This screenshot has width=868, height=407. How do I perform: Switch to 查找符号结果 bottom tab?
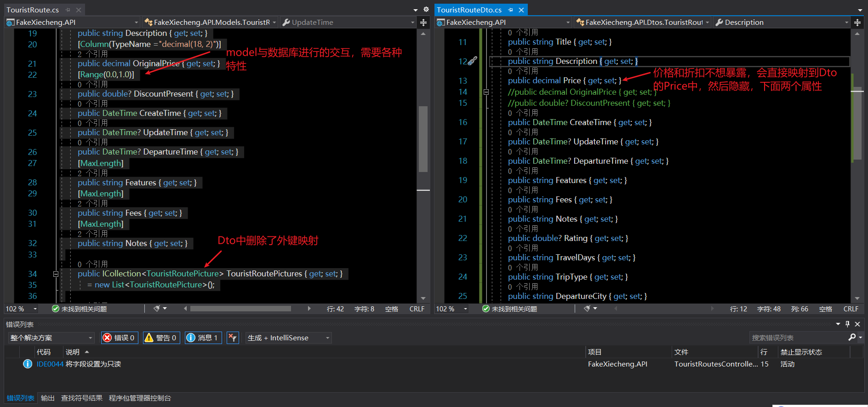click(x=82, y=398)
